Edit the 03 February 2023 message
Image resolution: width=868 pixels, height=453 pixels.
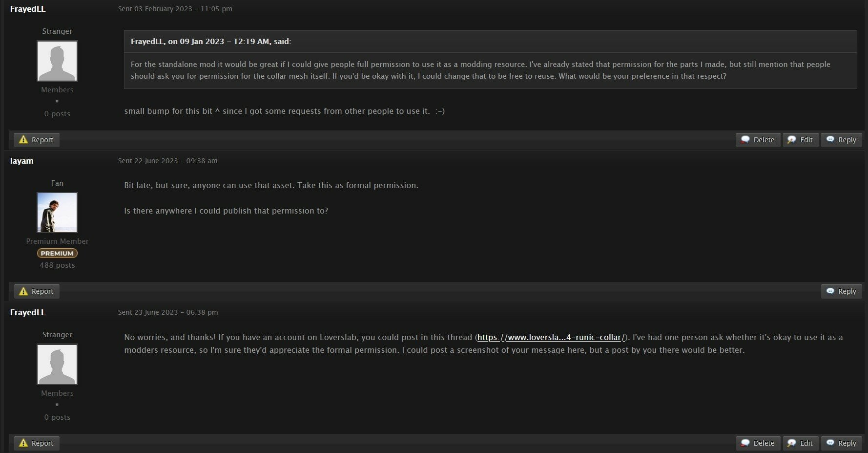click(x=801, y=140)
